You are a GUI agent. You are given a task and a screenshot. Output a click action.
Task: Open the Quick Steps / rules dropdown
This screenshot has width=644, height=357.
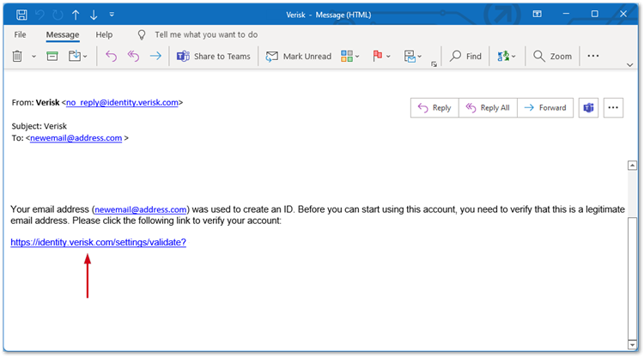coord(412,57)
